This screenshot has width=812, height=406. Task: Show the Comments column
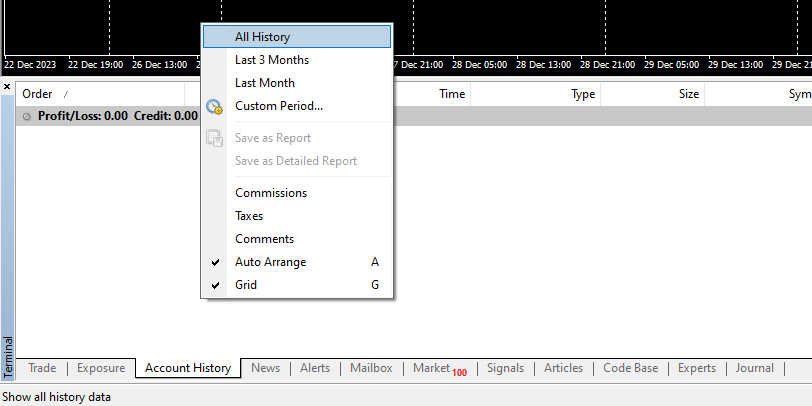coord(264,239)
